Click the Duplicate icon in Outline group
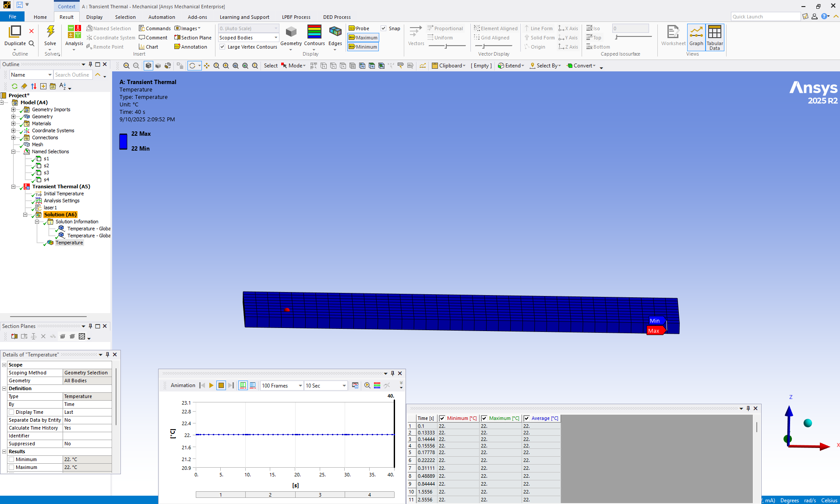 [x=15, y=32]
